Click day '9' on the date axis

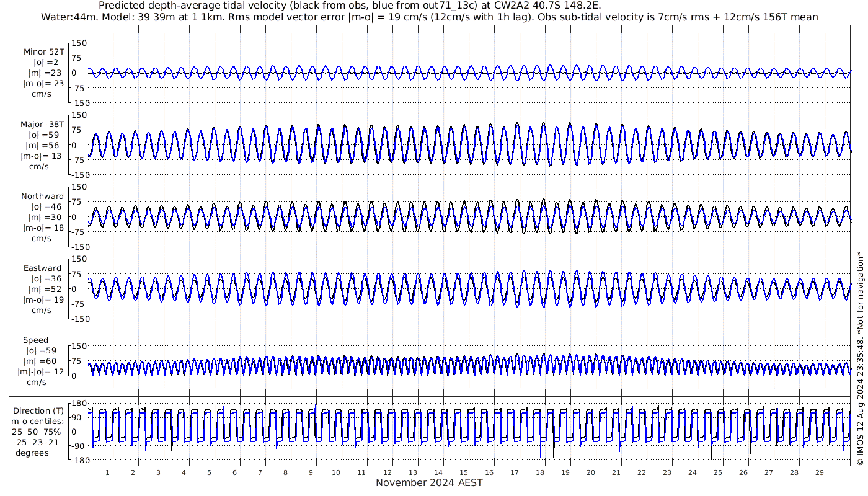pyautogui.click(x=311, y=472)
